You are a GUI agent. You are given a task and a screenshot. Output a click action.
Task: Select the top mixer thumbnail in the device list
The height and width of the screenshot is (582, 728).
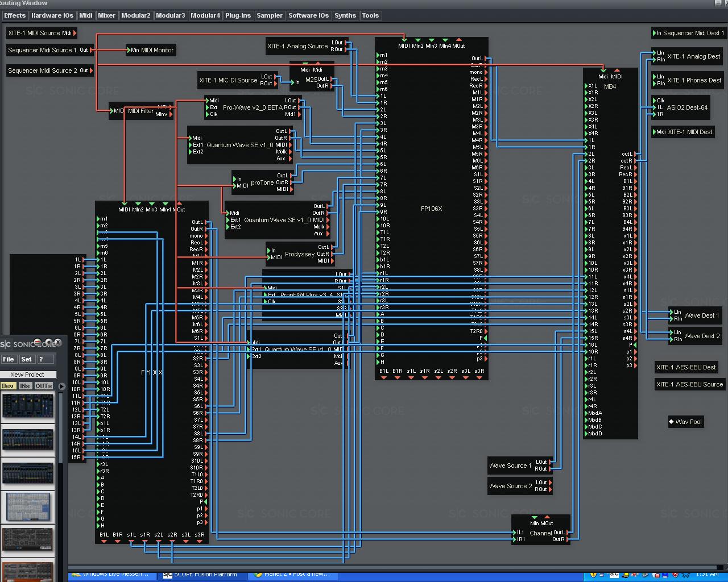coord(27,405)
